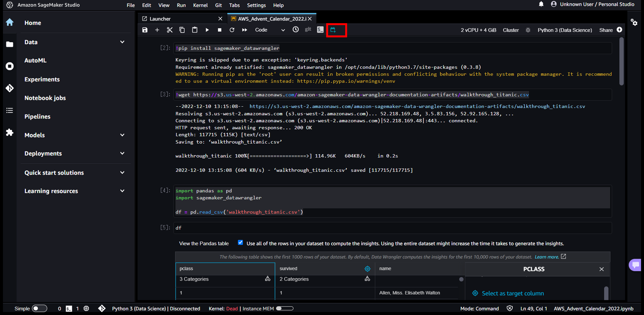This screenshot has height=315, width=644.
Task: Open the Kernel menu
Action: (200, 5)
